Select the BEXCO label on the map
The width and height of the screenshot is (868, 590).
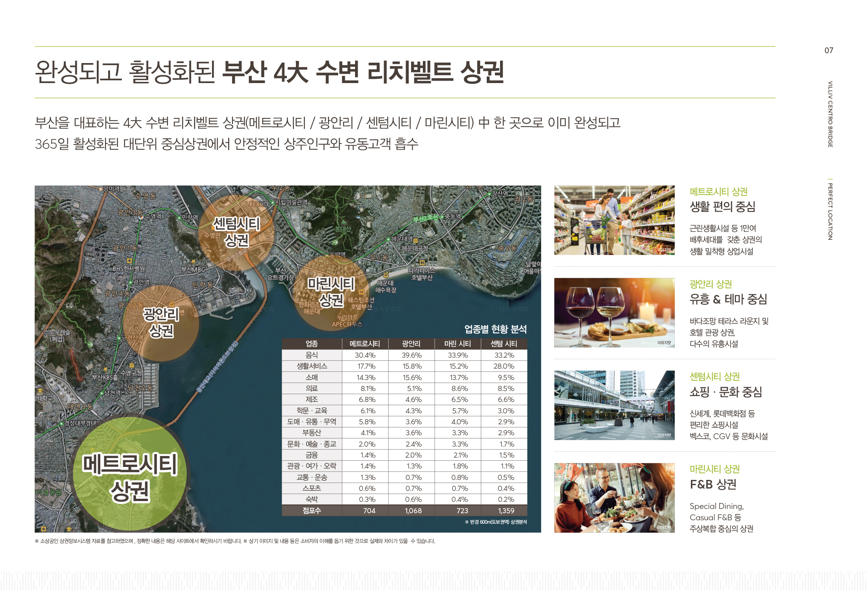pos(259,204)
